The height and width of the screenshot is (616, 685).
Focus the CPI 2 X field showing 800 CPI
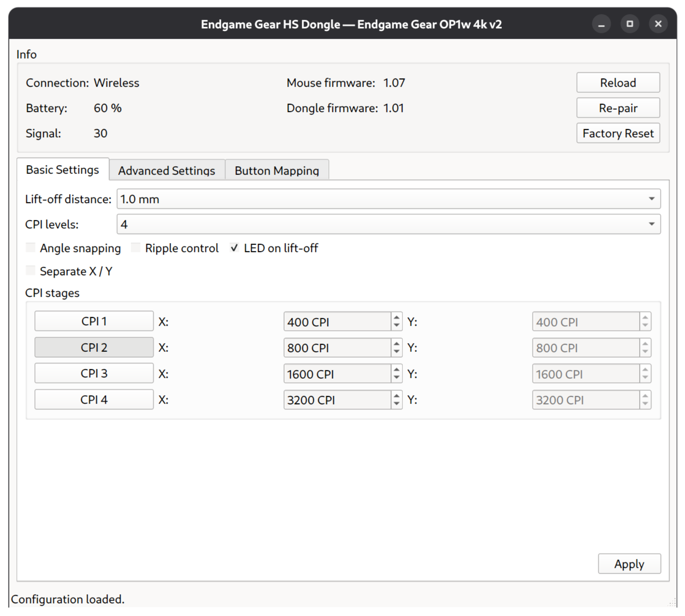(338, 348)
